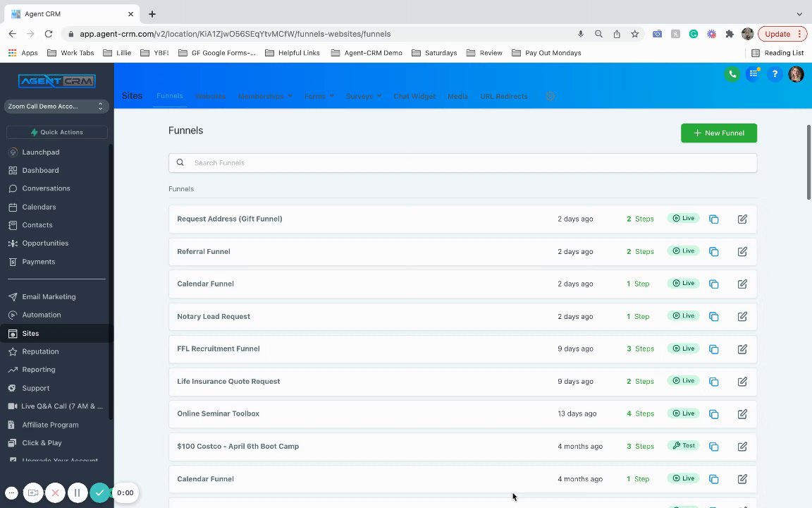Open edit icon for Referral Funnel
This screenshot has height=508, width=812.
(x=742, y=252)
